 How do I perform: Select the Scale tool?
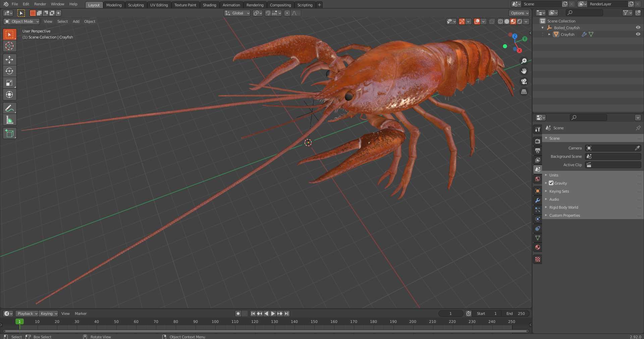coord(9,83)
